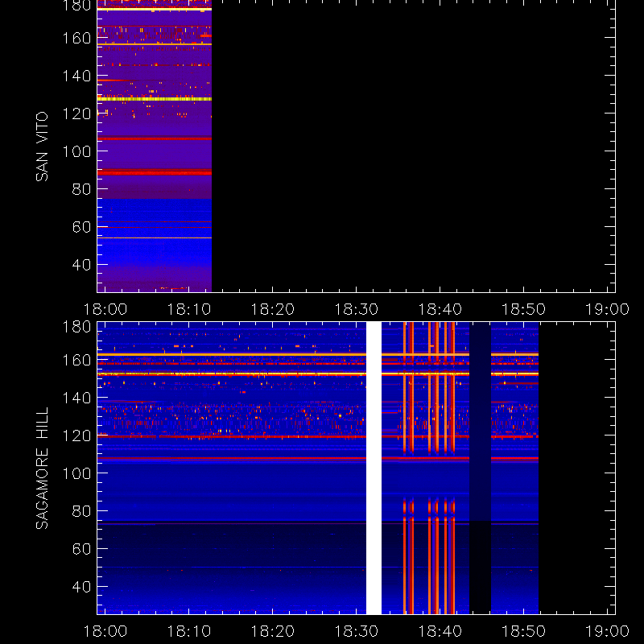Select the 80 tick label of the SAGAMORE HILL plot
The image size is (644, 644).
click(81, 511)
